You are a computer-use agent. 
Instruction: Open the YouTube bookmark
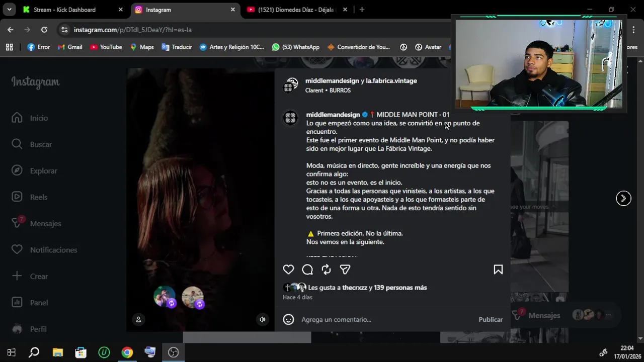click(x=106, y=47)
